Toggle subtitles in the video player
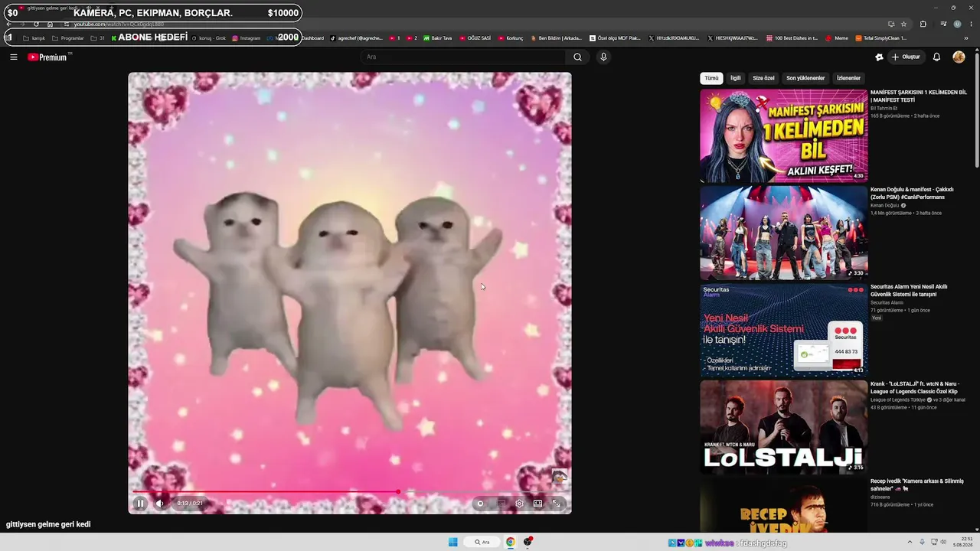 [501, 503]
